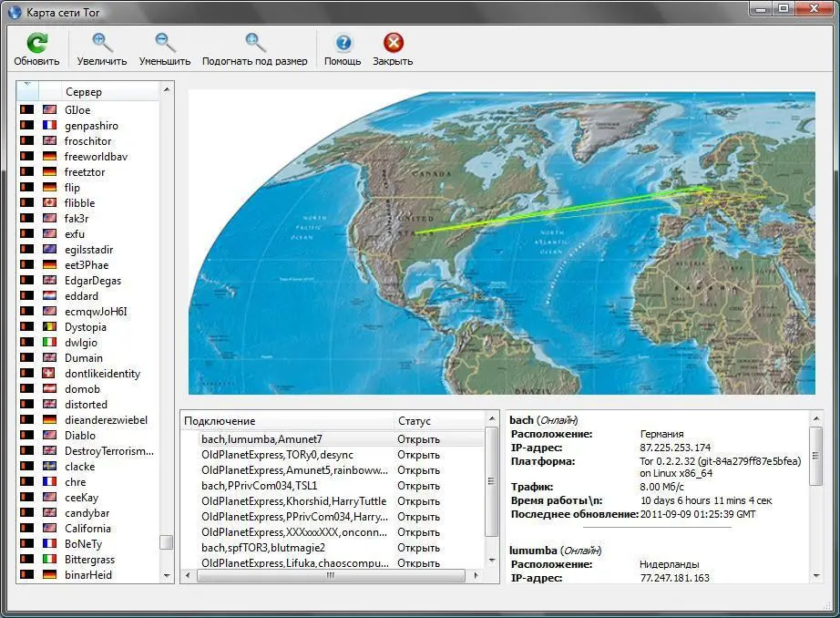840x618 pixels.
Task: Click the details panel scroll down arrow
Action: pos(816,576)
